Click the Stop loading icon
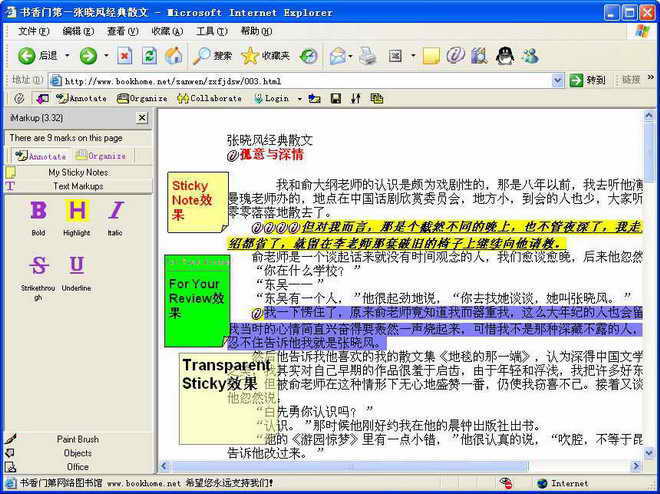 click(x=124, y=55)
